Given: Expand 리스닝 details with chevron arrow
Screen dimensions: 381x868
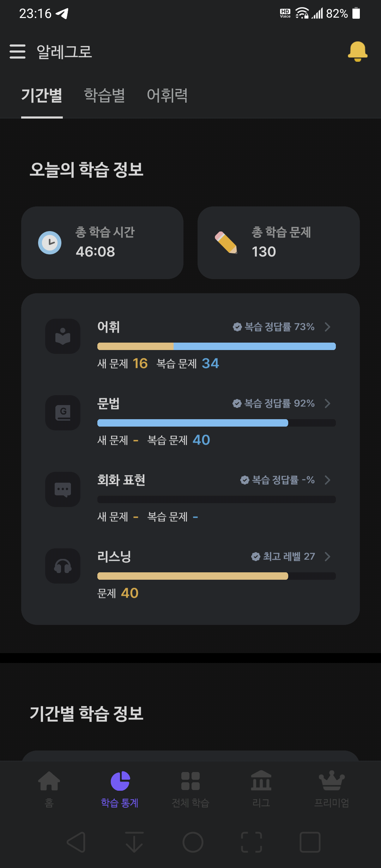Looking at the screenshot, I should 327,556.
